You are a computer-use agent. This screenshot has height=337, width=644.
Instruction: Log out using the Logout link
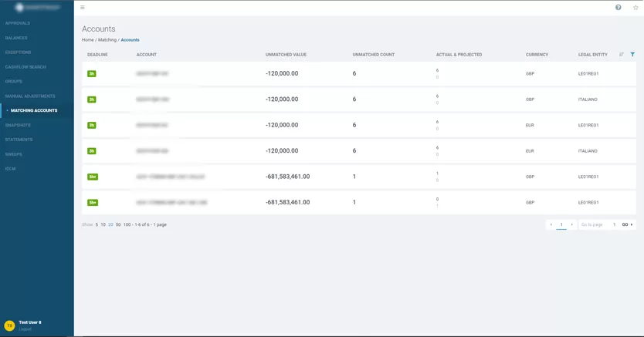(26, 329)
